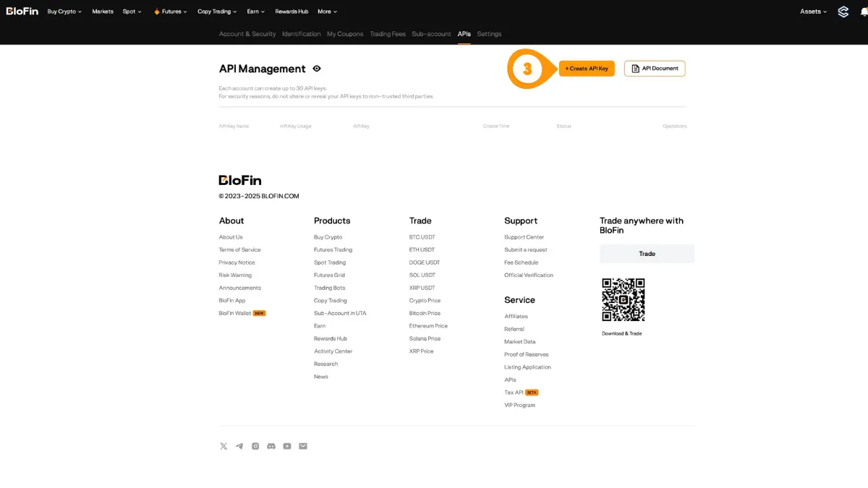Open the VIP Program link

[520, 405]
